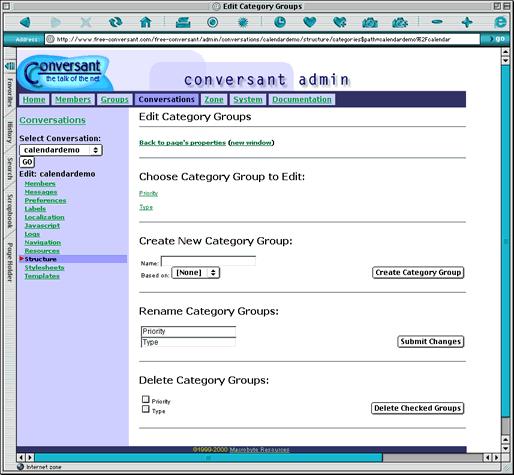Open the sidebar Members link
514x475 pixels.
click(x=40, y=184)
